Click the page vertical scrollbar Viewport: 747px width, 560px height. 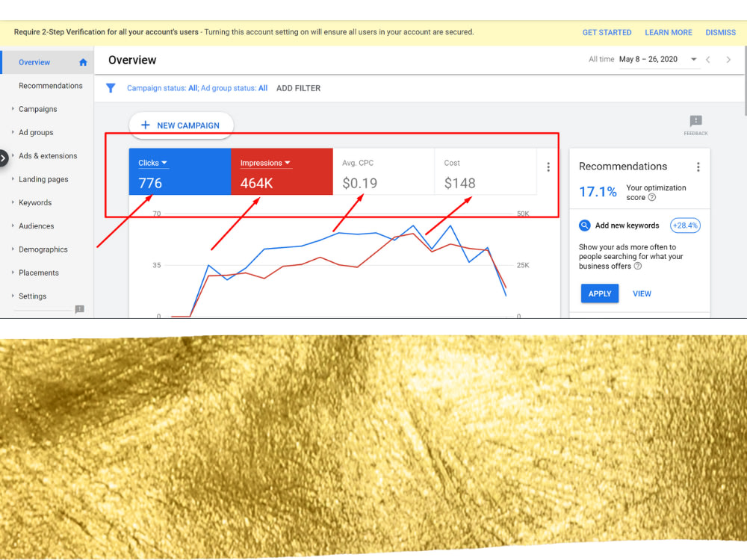tap(745, 81)
